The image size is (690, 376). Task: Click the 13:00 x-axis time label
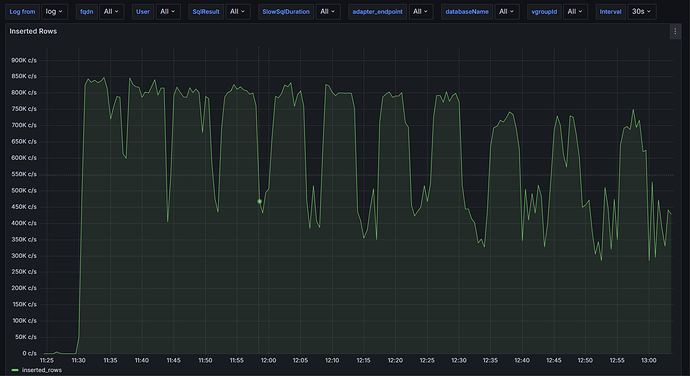click(649, 360)
